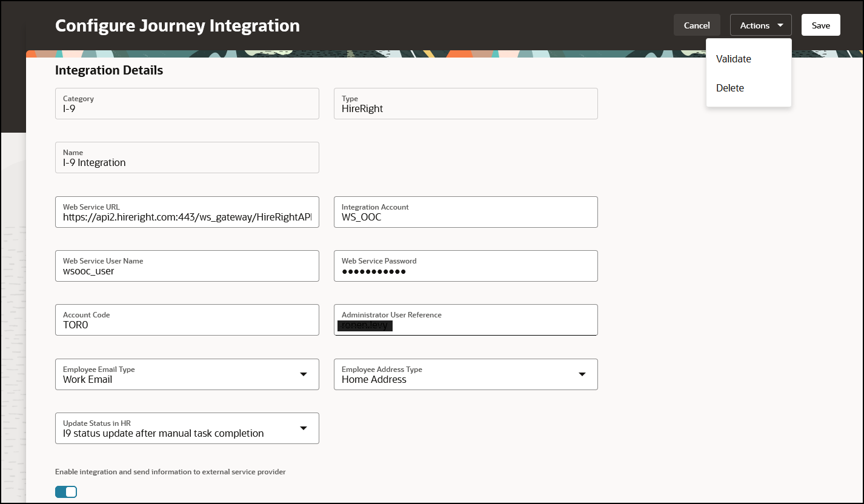
Task: Expand the Employee Email Type dropdown
Action: (304, 374)
